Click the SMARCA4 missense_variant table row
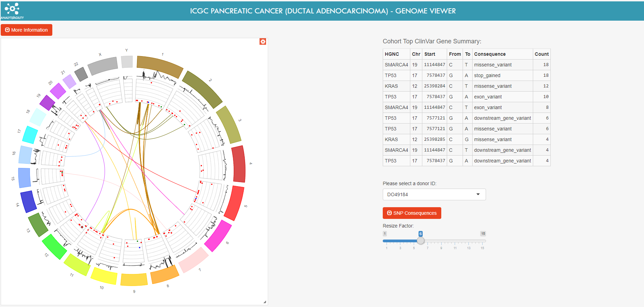 (466, 65)
